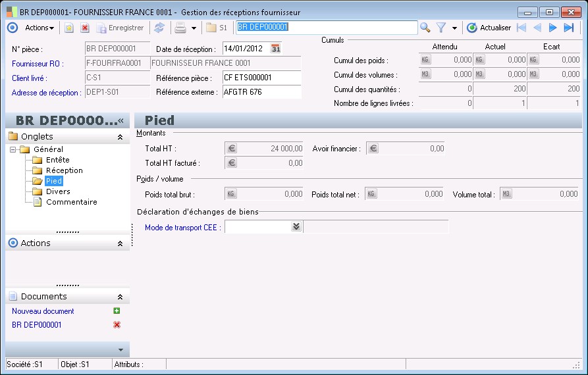588x375 pixels.
Task: Select the Entête tree item
Action: pyautogui.click(x=57, y=160)
